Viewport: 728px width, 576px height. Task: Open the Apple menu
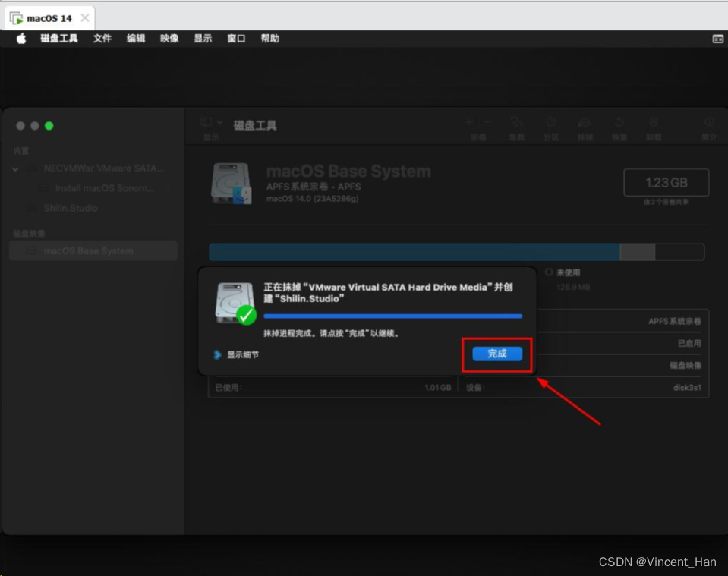pyautogui.click(x=21, y=39)
